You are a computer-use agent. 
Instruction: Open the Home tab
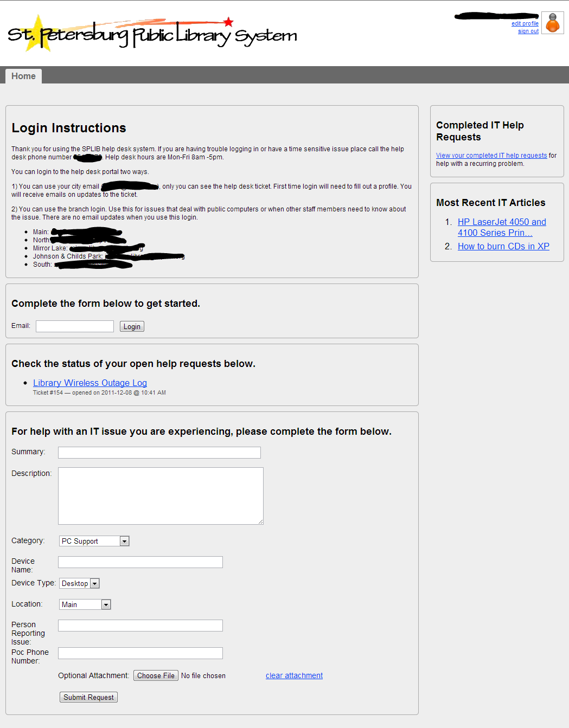point(23,76)
